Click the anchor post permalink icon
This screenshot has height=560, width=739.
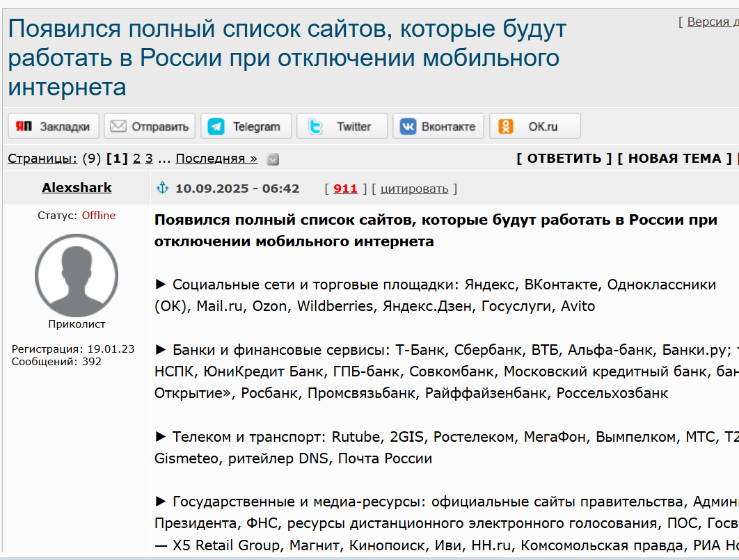point(162,188)
